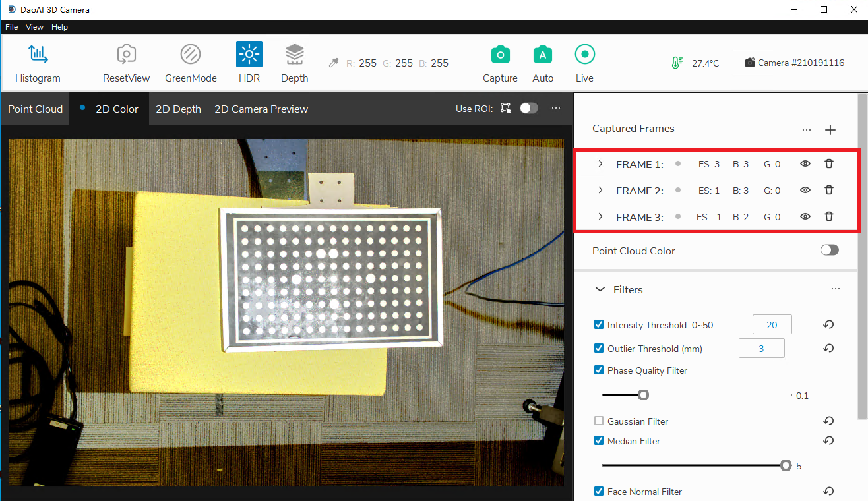Toggle the HDR mode button
Viewport: 868px width, 501px height.
[x=249, y=55]
